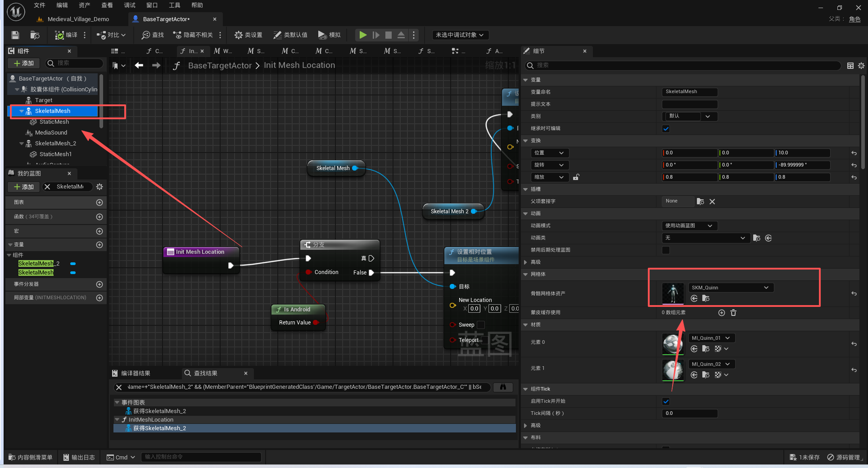Open the 未选中调试对象 debug object dropdown
Screen dimensions: 868x468
460,35
